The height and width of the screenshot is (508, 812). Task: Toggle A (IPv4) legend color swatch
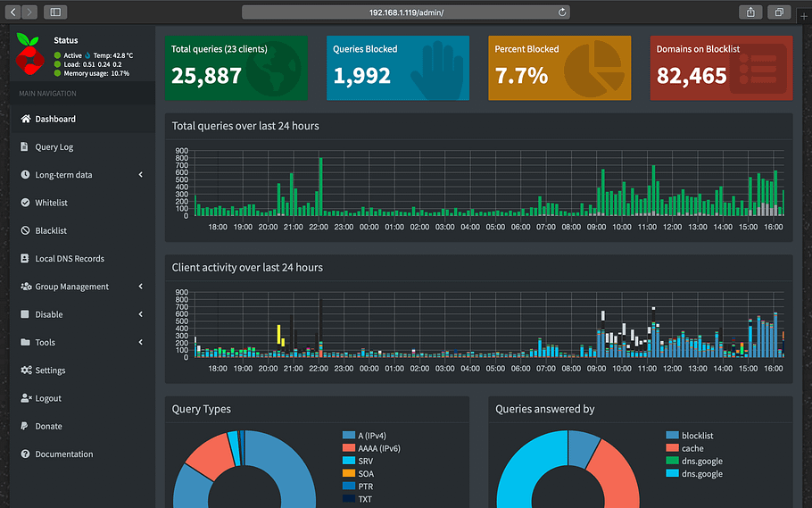tap(349, 436)
